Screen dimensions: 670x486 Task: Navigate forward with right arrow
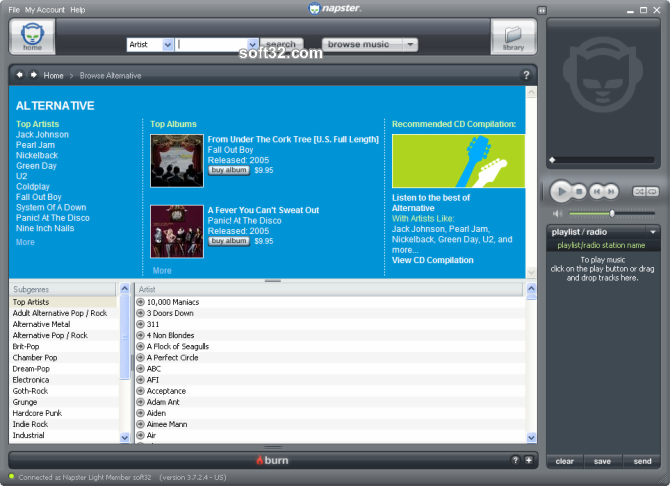(33, 75)
